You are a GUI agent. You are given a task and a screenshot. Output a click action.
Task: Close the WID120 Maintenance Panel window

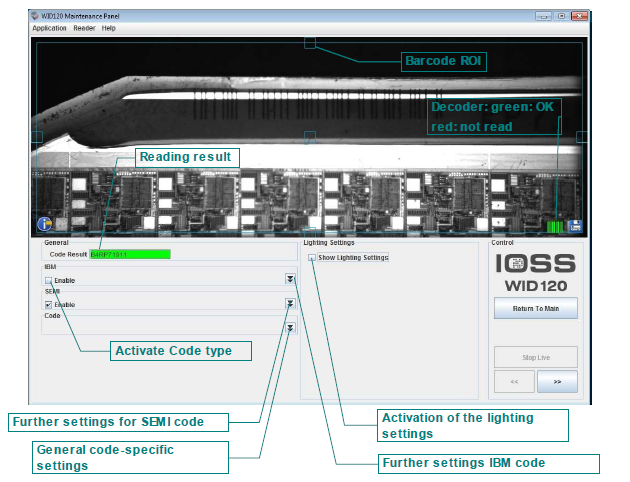579,16
